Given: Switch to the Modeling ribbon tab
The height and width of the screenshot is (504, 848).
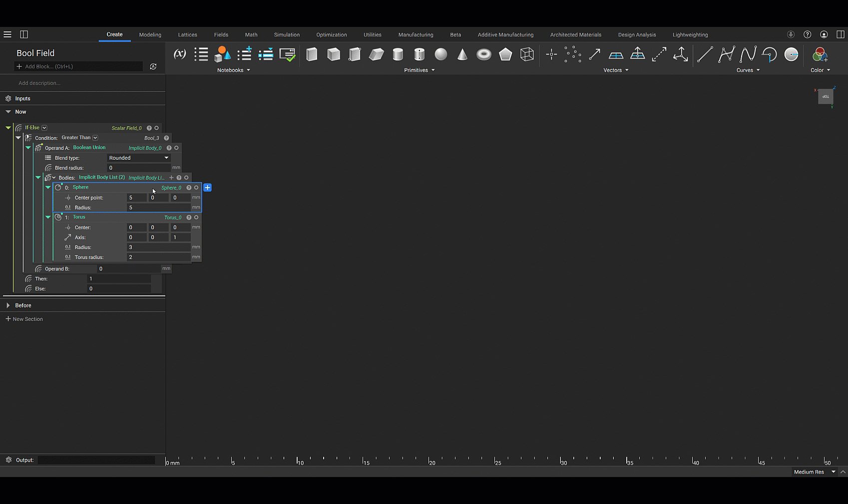Looking at the screenshot, I should click(x=150, y=34).
